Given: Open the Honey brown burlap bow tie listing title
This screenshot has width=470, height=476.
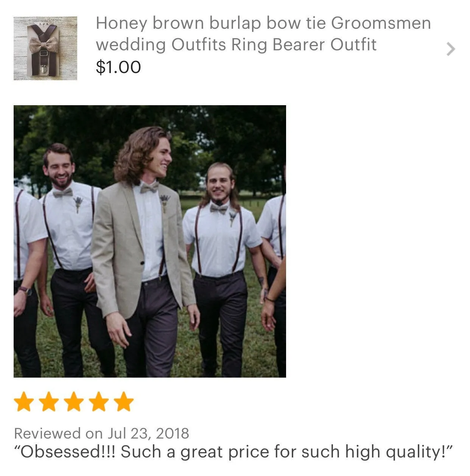Looking at the screenshot, I should (x=263, y=34).
